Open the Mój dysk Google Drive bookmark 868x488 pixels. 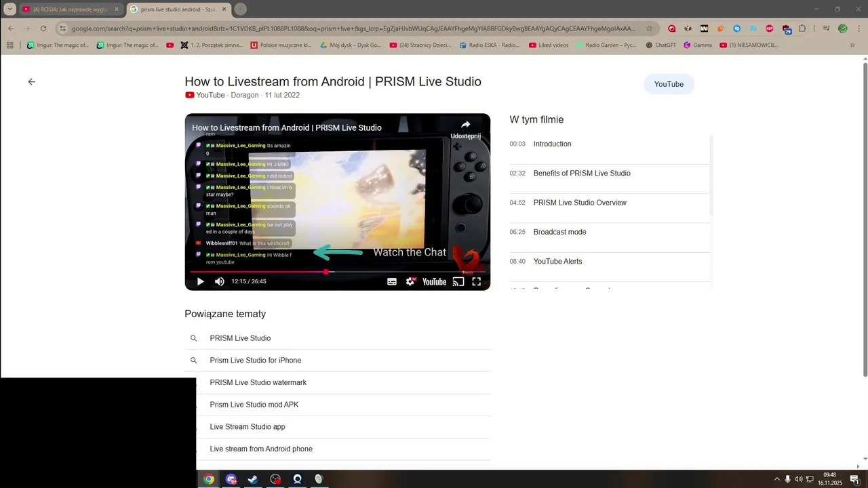click(351, 45)
